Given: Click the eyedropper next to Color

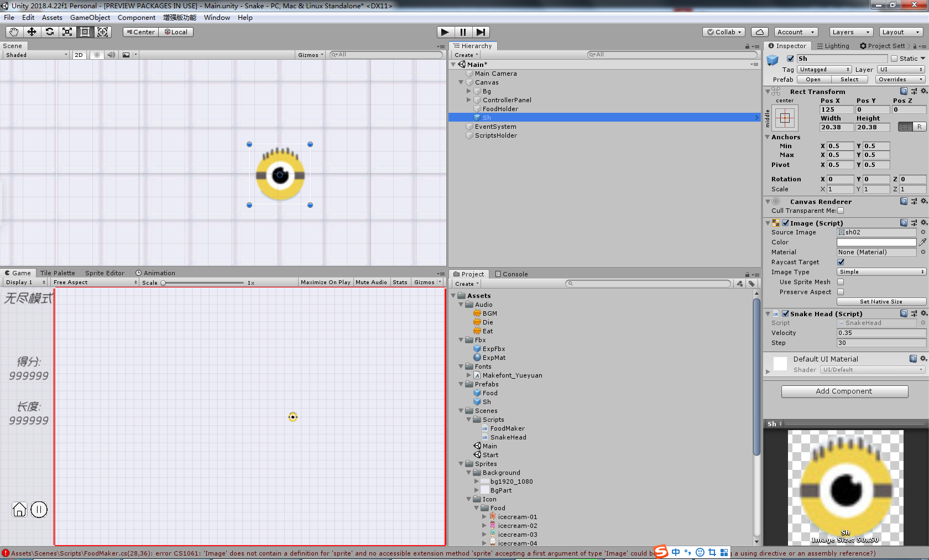Looking at the screenshot, I should [922, 242].
